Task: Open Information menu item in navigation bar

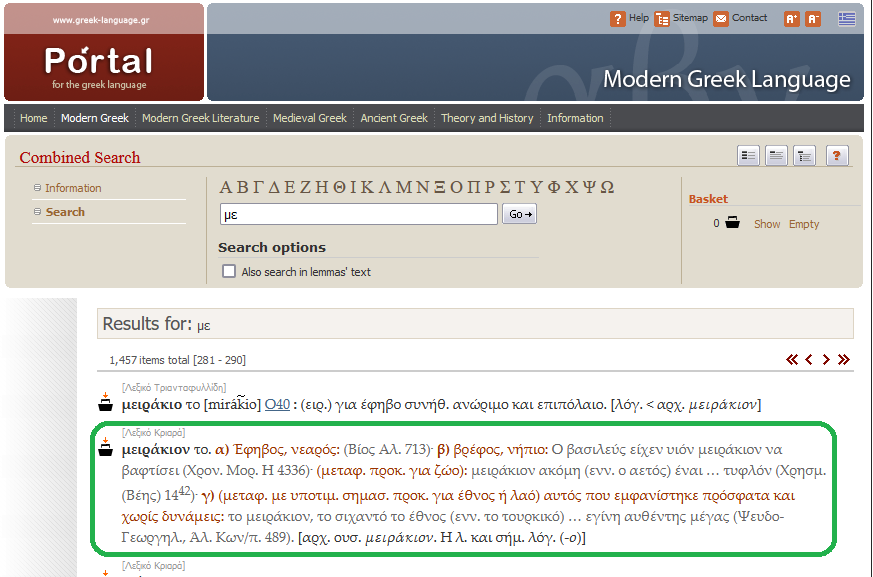Action: pos(575,118)
